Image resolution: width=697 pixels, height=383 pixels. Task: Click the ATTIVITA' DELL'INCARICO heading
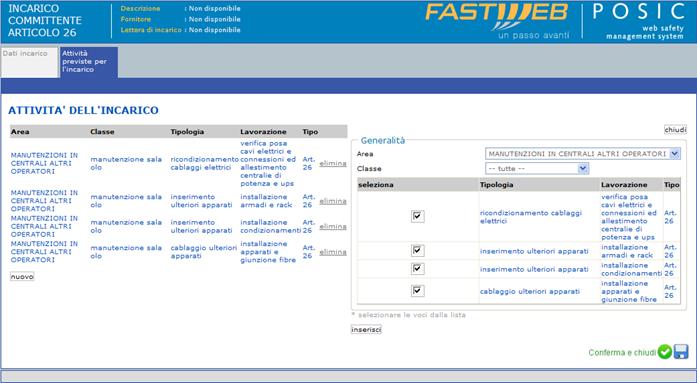point(83,110)
